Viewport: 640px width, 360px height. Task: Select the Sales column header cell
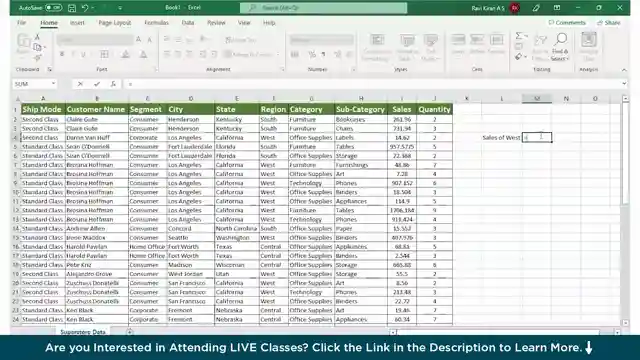click(402, 109)
